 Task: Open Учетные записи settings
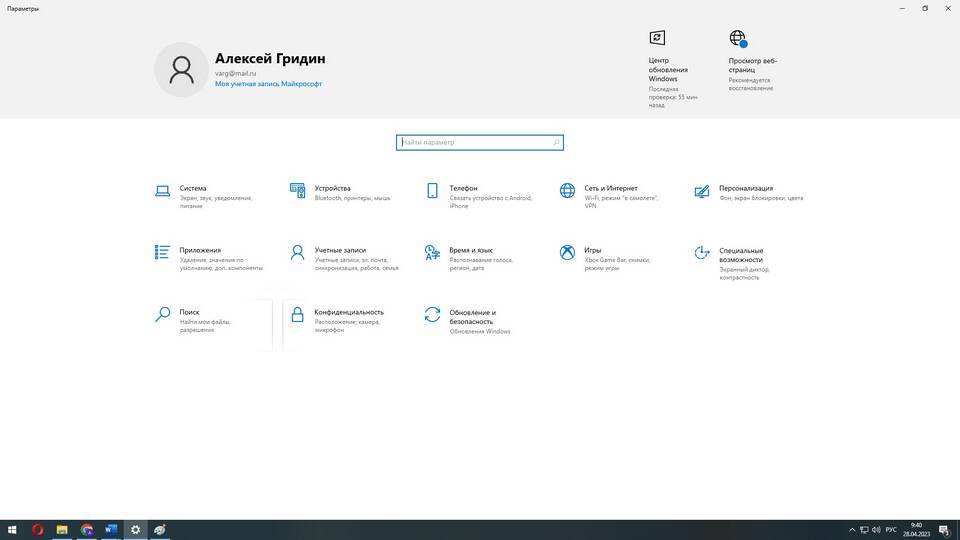click(x=339, y=251)
